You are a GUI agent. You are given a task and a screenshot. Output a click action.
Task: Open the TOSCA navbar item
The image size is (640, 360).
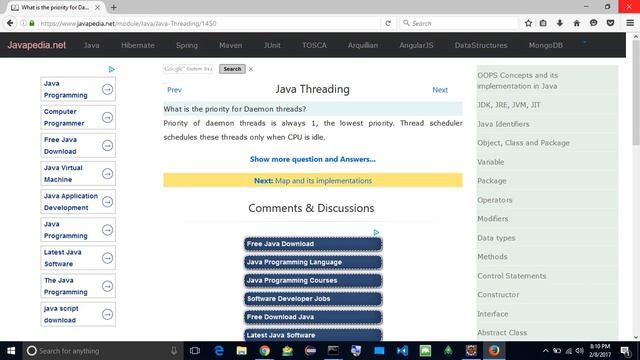[x=314, y=45]
